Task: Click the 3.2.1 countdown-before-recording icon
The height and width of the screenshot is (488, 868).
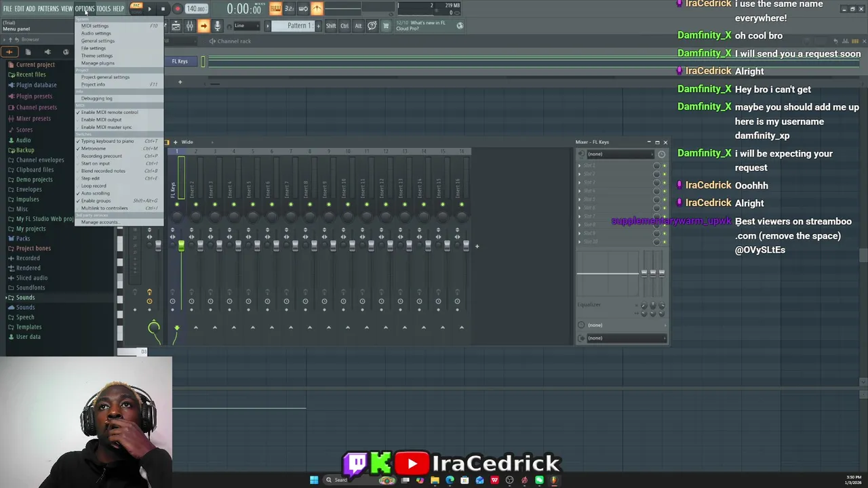Action: [290, 9]
